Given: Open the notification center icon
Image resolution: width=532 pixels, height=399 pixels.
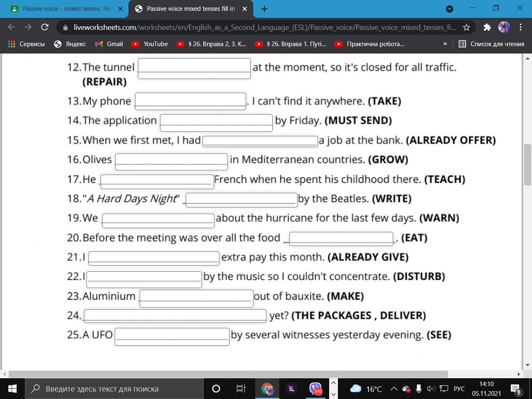Looking at the screenshot, I should click(x=516, y=390).
